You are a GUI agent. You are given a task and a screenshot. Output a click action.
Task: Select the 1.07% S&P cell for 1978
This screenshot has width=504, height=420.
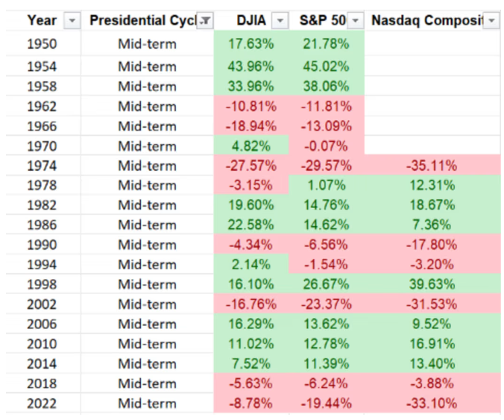click(x=326, y=185)
